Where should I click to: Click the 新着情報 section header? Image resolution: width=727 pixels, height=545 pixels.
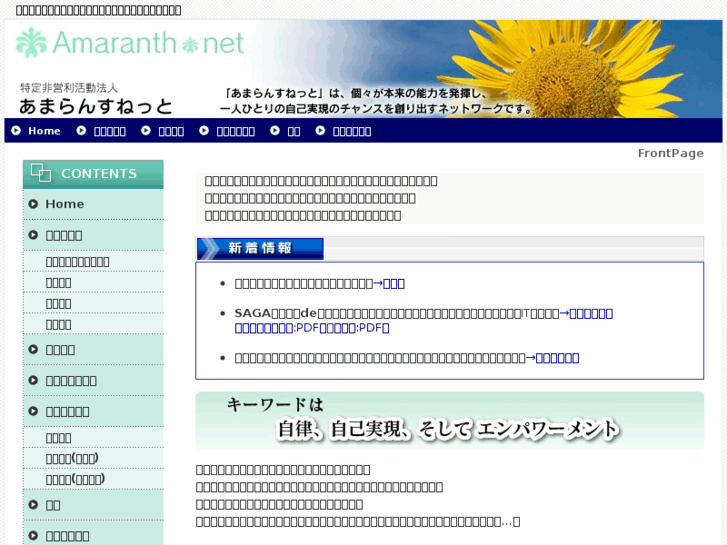click(260, 248)
